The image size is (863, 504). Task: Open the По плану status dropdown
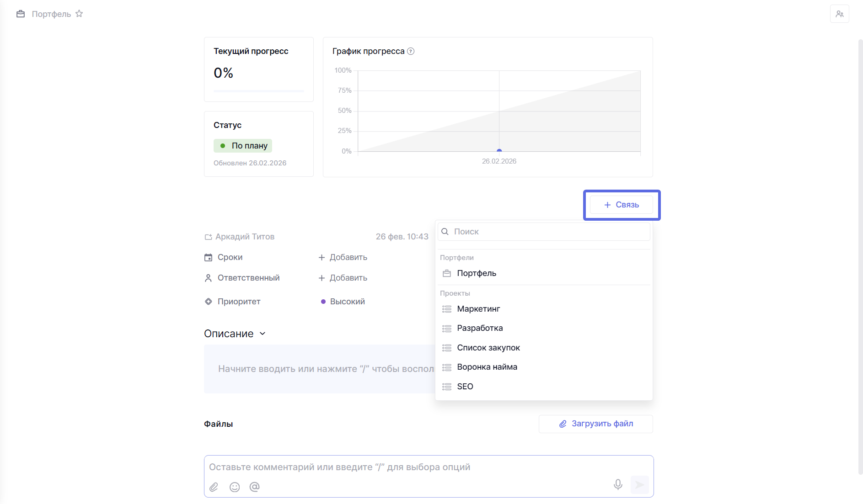click(x=243, y=146)
